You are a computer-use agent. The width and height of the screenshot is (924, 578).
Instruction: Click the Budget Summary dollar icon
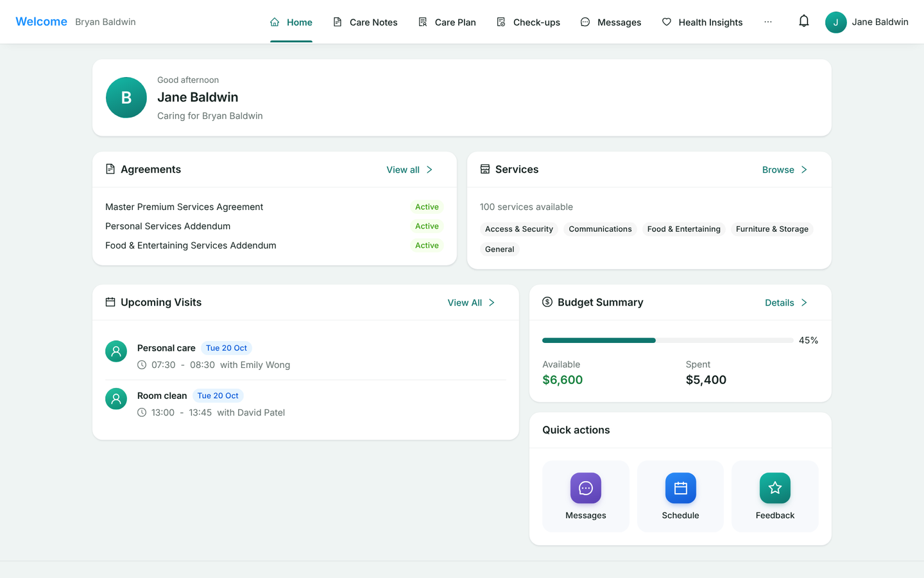pyautogui.click(x=547, y=302)
